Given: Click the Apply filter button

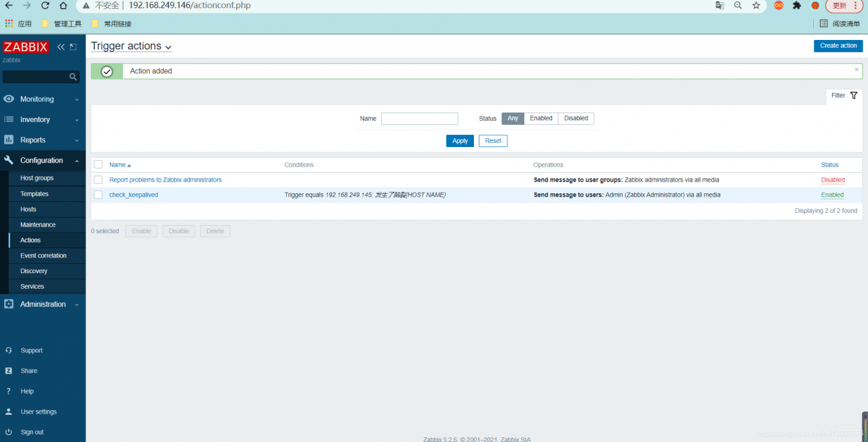Looking at the screenshot, I should (460, 141).
